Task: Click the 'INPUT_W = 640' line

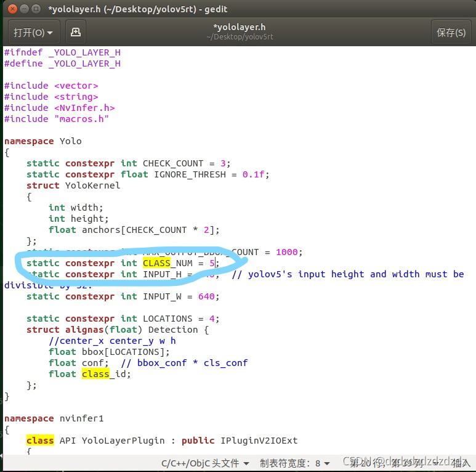Action: (x=123, y=296)
